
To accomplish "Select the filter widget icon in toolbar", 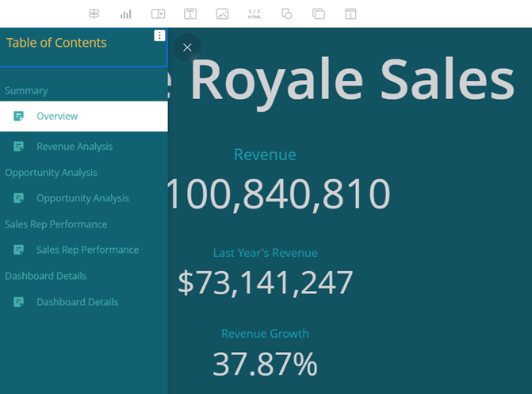I will 94,14.
